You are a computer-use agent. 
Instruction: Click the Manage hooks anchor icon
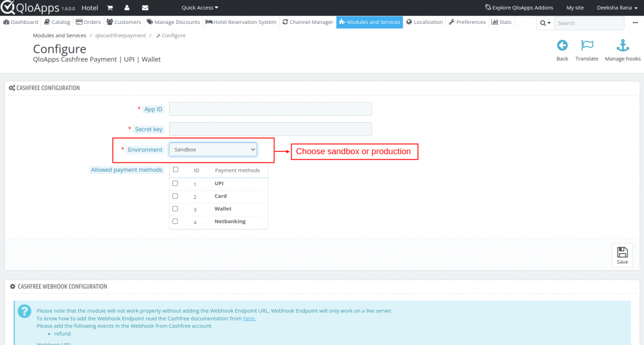tap(623, 45)
